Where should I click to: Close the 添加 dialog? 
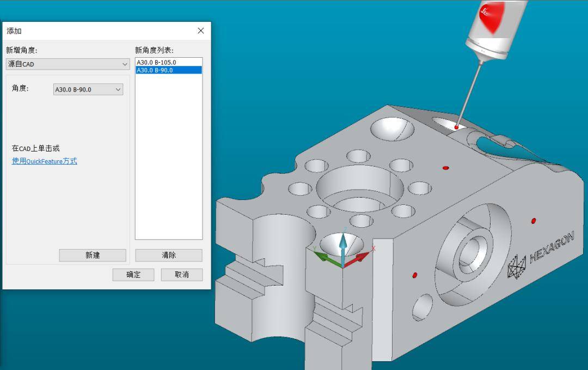[x=200, y=31]
